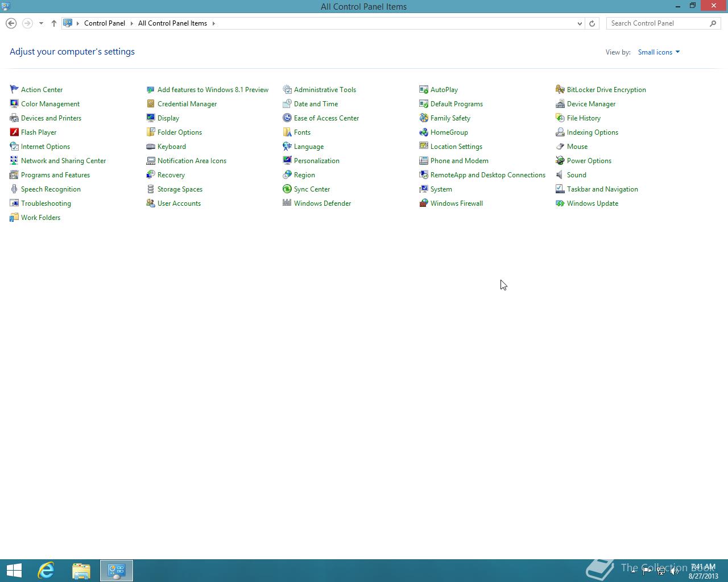
Task: Open the Phone and Modem link
Action: [x=460, y=161]
